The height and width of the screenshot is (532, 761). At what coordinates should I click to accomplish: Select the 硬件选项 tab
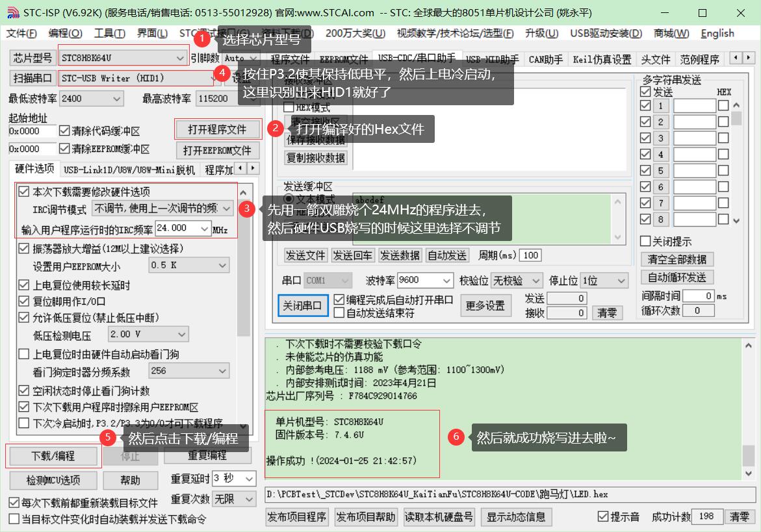pos(34,168)
